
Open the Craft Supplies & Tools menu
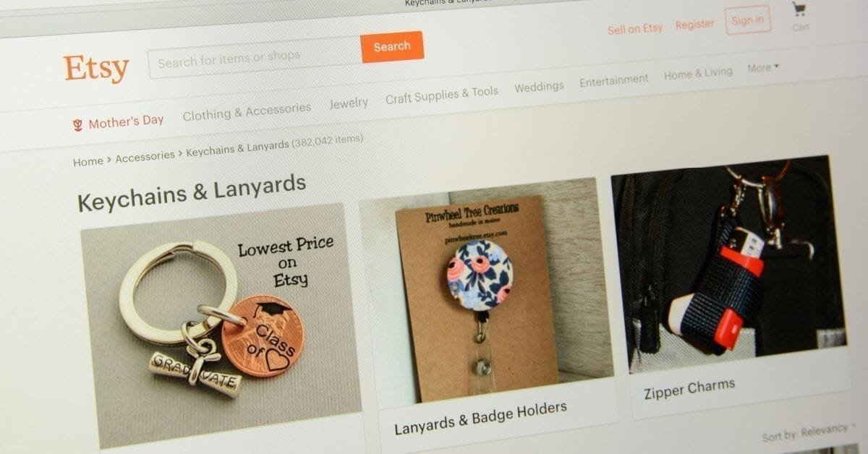pyautogui.click(x=441, y=95)
